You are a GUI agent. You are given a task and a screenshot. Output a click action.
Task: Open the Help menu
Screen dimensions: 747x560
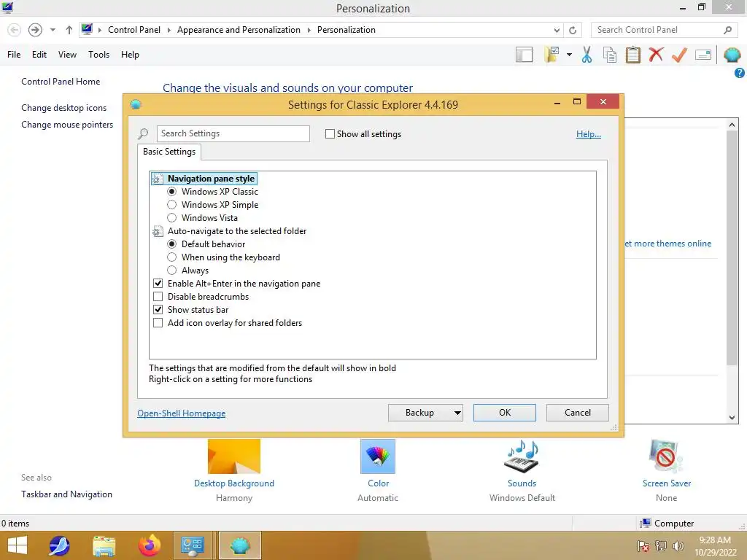[x=130, y=55]
